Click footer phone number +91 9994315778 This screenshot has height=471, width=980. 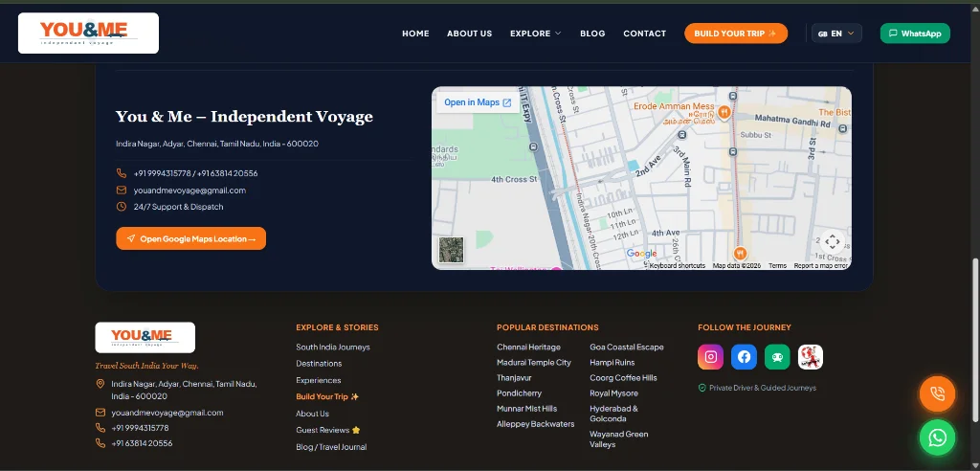pos(140,428)
